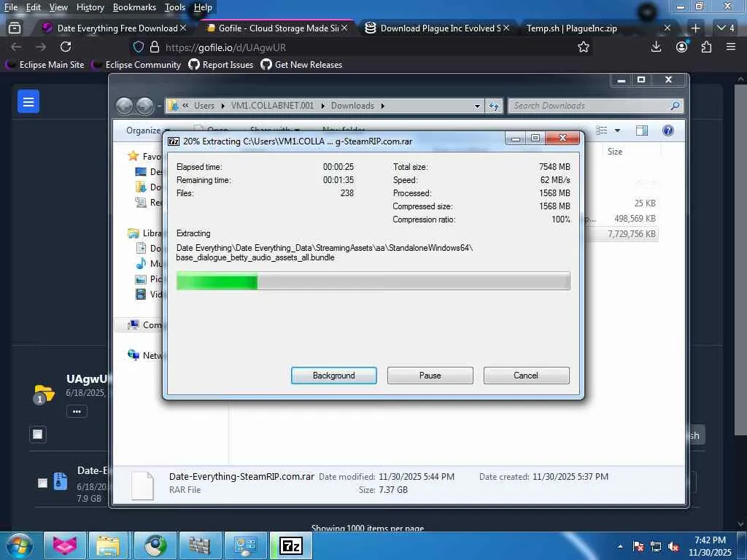Open the History menu
The image size is (747, 560).
click(x=90, y=7)
